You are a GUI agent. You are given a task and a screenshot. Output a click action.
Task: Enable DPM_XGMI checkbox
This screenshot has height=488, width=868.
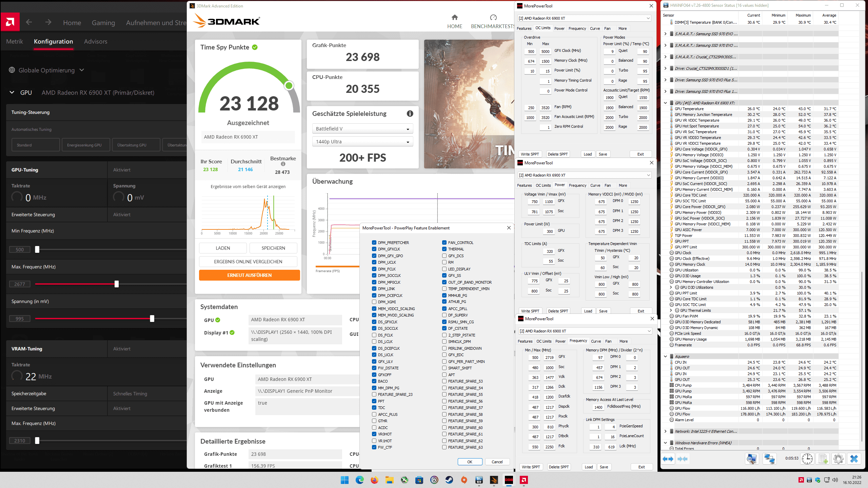[x=374, y=302]
